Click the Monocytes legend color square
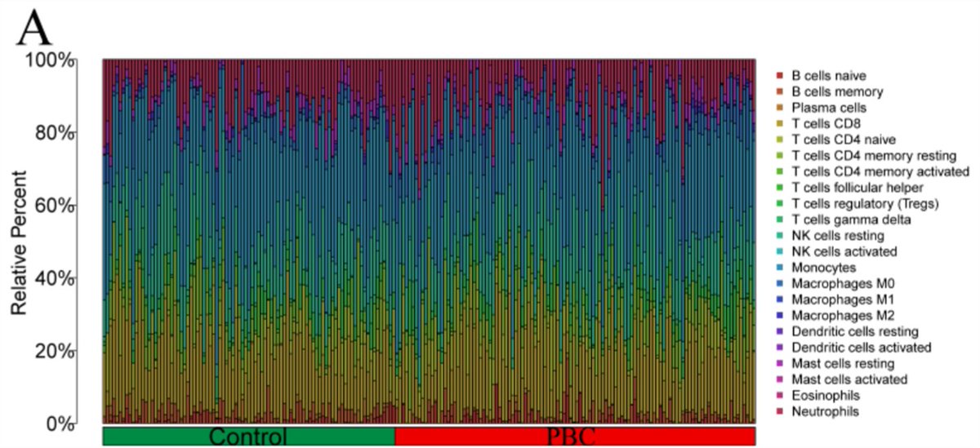The image size is (980, 448). pyautogui.click(x=779, y=268)
